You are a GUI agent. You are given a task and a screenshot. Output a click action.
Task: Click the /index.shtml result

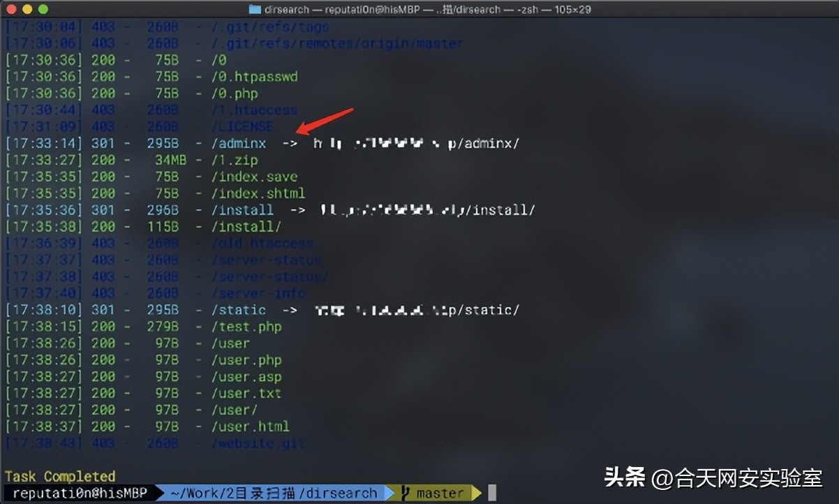[258, 193]
